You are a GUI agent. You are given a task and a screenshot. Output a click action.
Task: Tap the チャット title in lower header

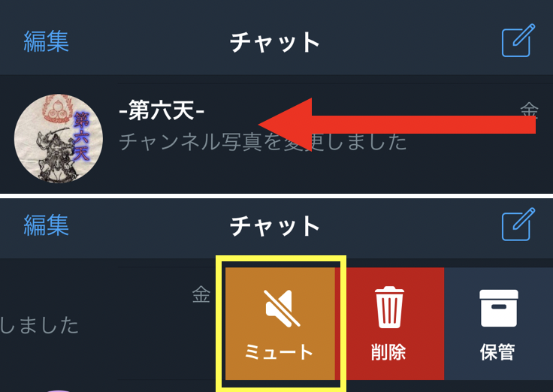[x=275, y=226]
